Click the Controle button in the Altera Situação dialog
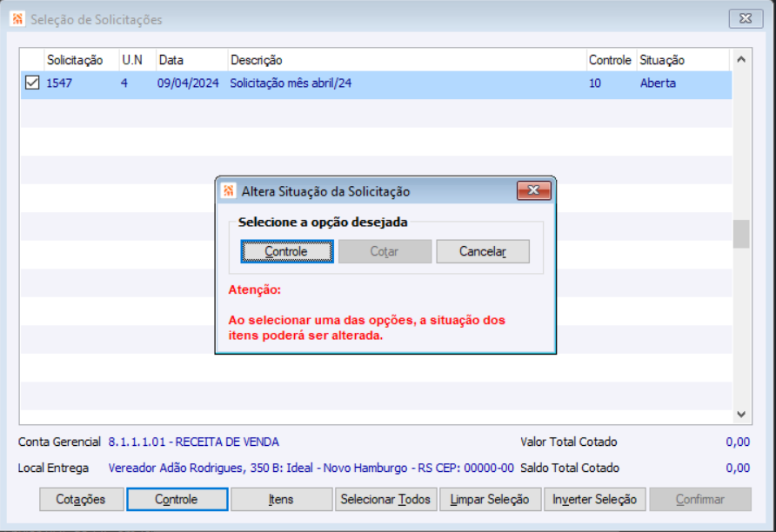Image resolution: width=776 pixels, height=532 pixels. point(287,251)
